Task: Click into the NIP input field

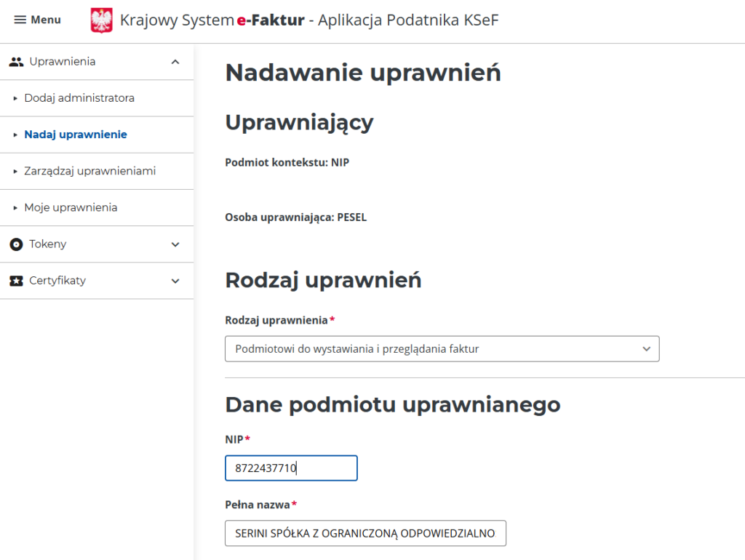Action: pyautogui.click(x=291, y=468)
